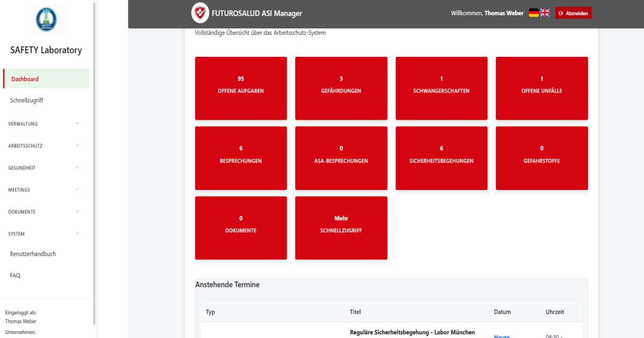This screenshot has height=338, width=644.
Task: Open the ASA-Besprechungen tile
Action: (341, 158)
